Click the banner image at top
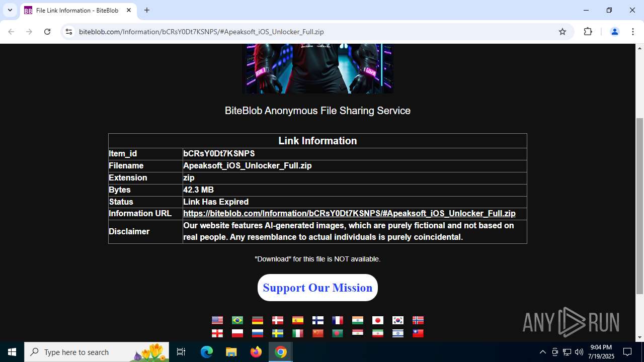Screen dimensions: 644x362 [x=317, y=68]
